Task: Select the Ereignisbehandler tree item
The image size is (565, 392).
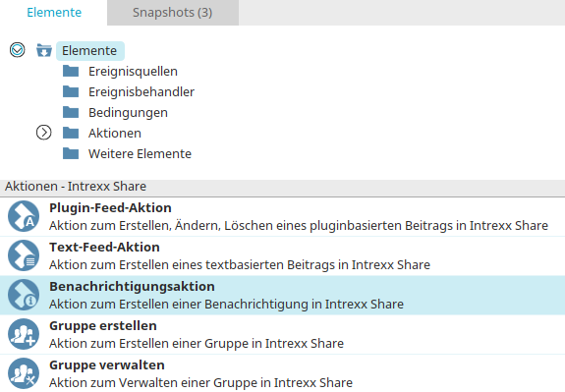Action: coord(141,92)
